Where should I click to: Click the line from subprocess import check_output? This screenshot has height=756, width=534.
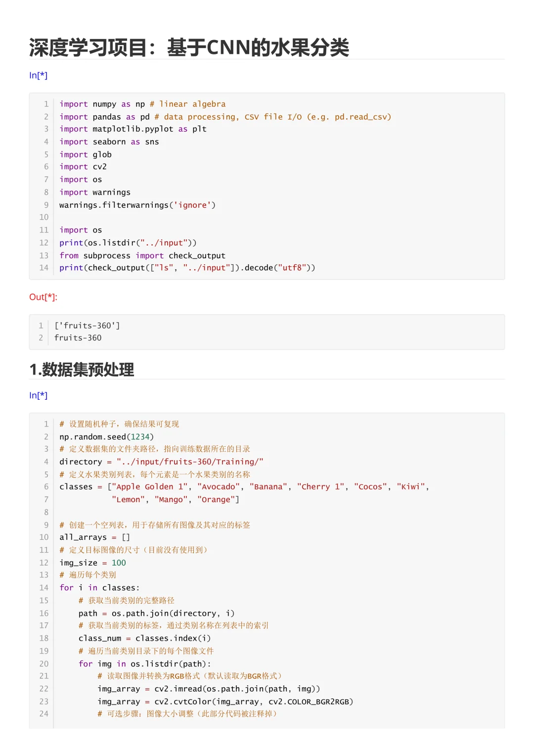coord(142,255)
